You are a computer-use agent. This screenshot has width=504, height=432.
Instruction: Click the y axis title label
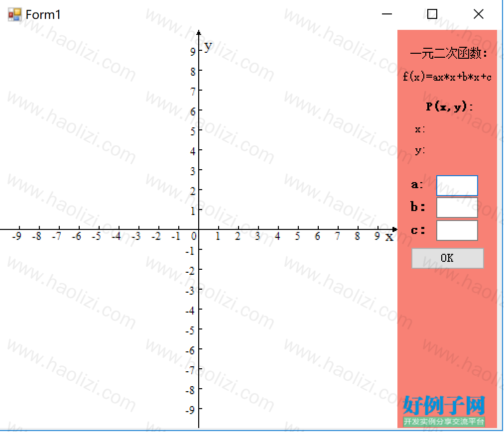click(x=208, y=47)
